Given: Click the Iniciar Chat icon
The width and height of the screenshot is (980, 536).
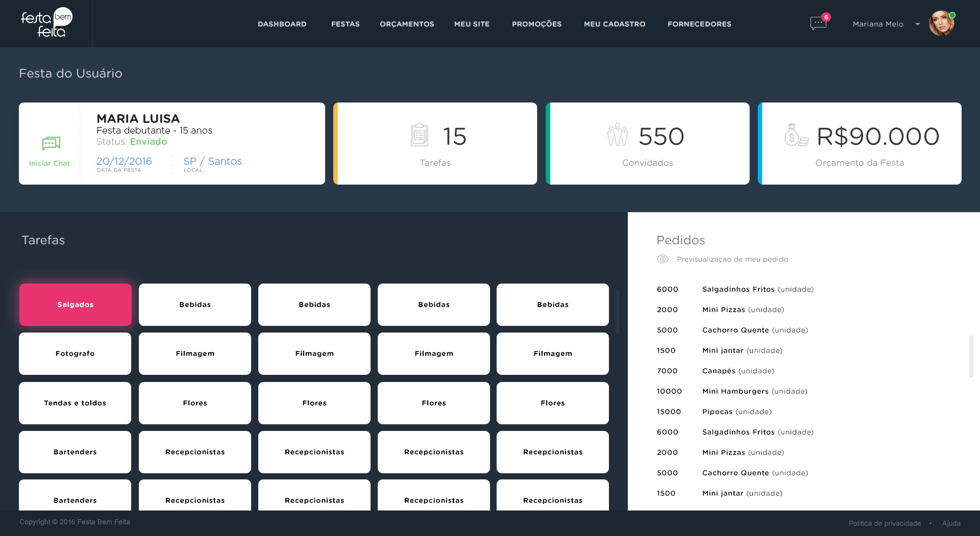Looking at the screenshot, I should [x=51, y=143].
